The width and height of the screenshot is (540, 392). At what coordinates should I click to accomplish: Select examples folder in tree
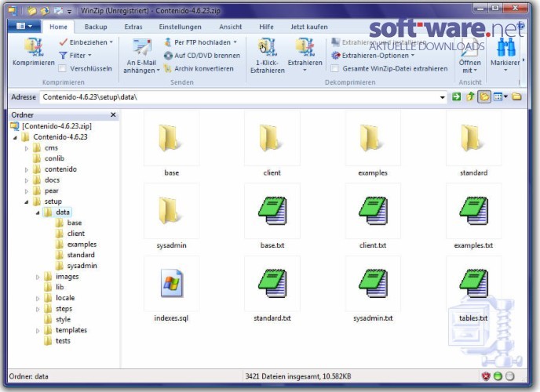(82, 245)
